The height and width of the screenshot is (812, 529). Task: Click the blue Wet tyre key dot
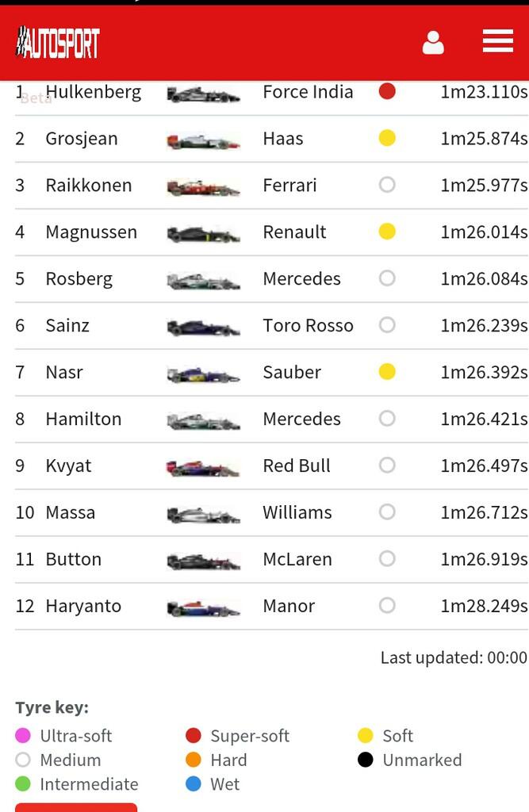coord(193,784)
